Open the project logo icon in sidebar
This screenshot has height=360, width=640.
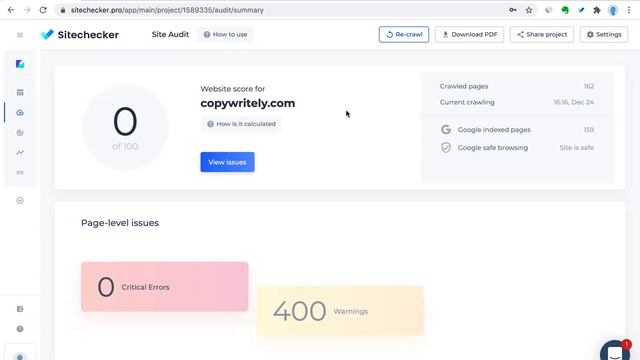pyautogui.click(x=20, y=64)
